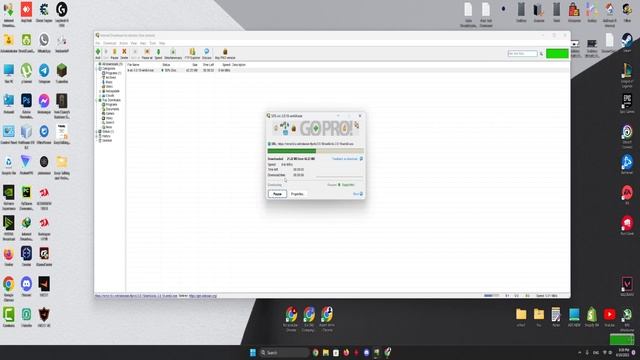This screenshot has width=640, height=360.
Task: Open Telegram desktop icon
Action: tap(44, 73)
